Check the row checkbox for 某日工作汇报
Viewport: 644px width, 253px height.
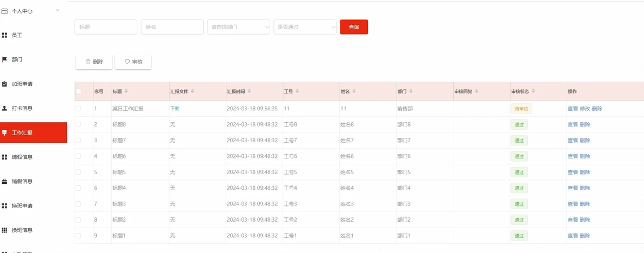(x=78, y=109)
